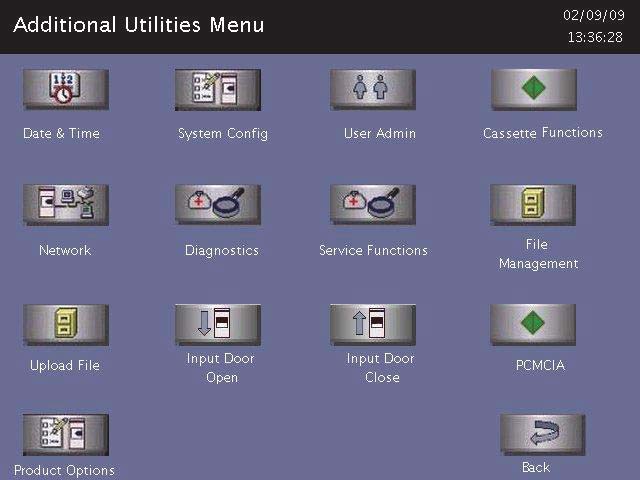Screen dimensions: 640x480
Task: Click the date 02/09/09 in header
Action: click(594, 15)
